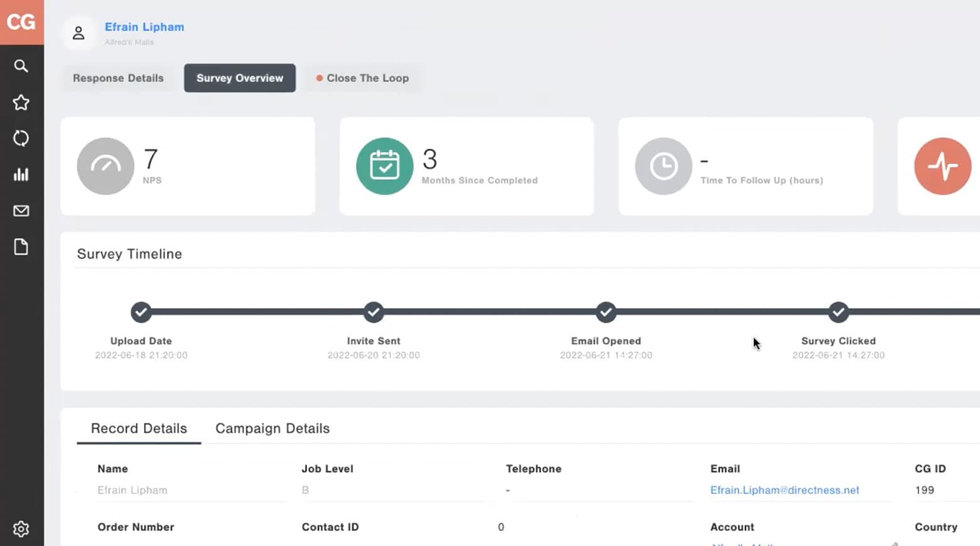This screenshot has height=546, width=980.
Task: Click the clock icon on Time To Follow Up
Action: (662, 165)
